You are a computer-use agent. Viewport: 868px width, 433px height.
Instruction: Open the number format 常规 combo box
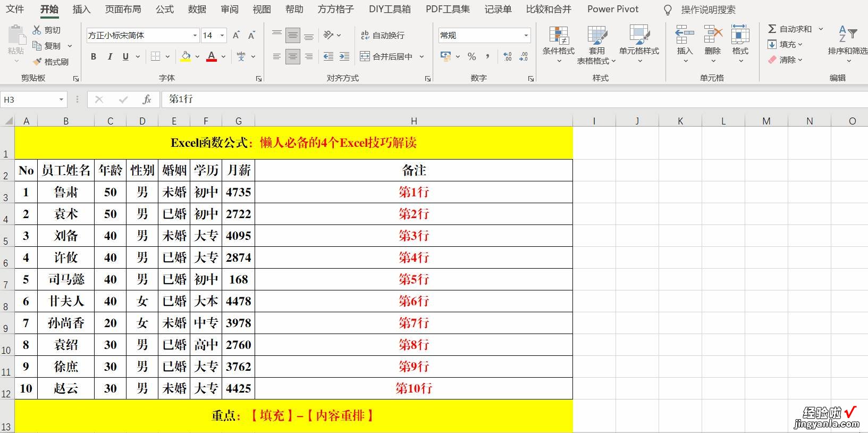[484, 35]
